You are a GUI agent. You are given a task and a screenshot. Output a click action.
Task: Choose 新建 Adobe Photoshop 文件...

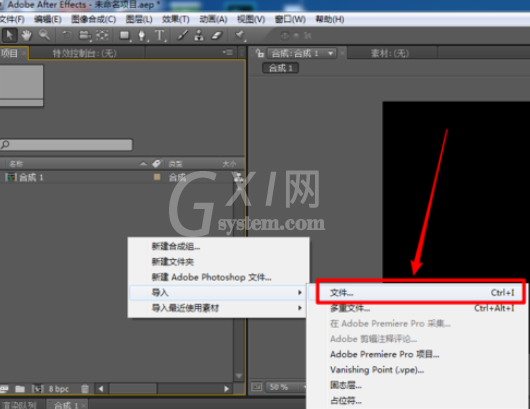[218, 277]
